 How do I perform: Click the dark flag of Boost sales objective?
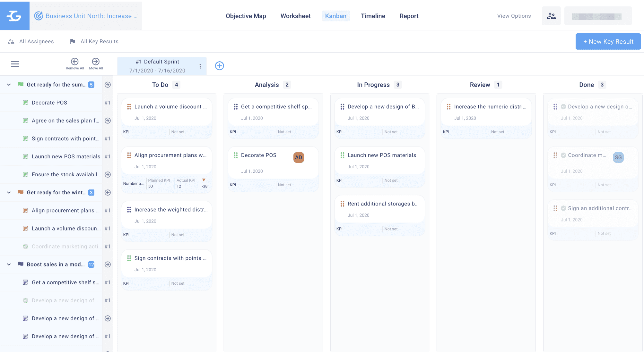tap(21, 264)
